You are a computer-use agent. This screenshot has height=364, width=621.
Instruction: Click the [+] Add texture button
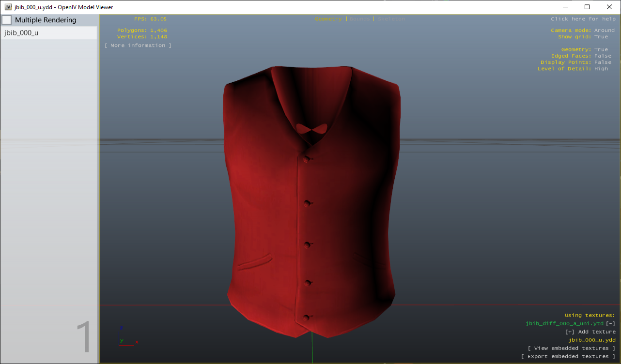coord(590,332)
